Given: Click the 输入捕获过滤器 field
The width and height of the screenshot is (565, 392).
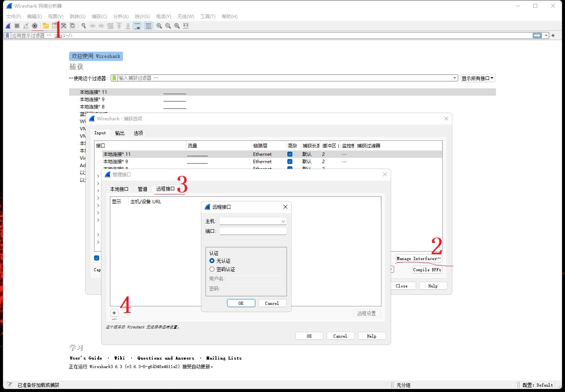Looking at the screenshot, I should (285, 78).
